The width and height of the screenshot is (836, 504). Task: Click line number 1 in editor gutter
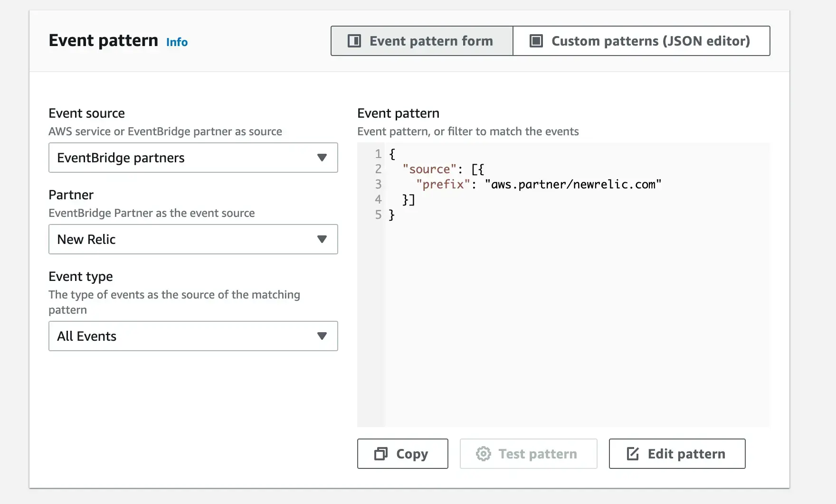[x=378, y=154]
